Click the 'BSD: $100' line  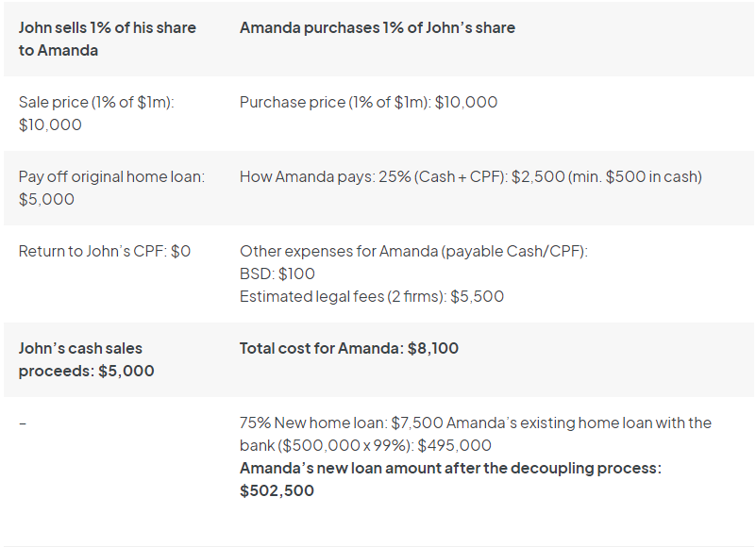point(277,273)
